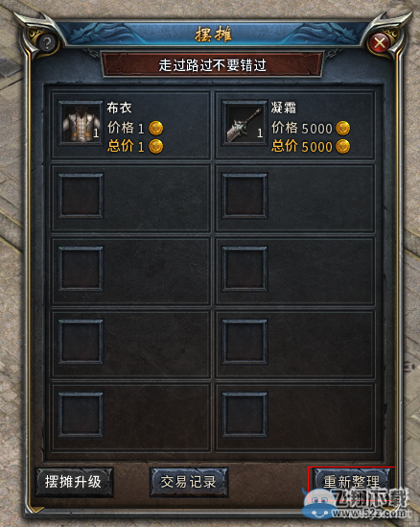Click the 凝霜 item name label
The width and height of the screenshot is (420, 527).
(284, 108)
